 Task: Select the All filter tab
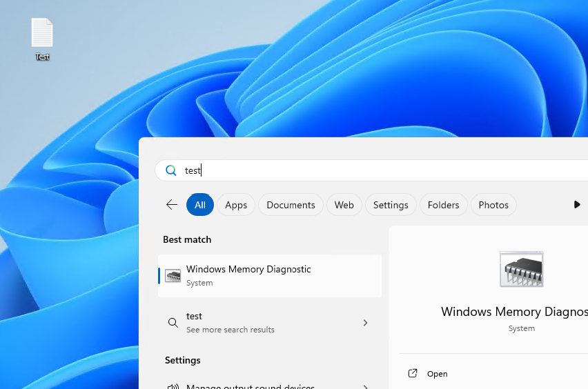200,205
